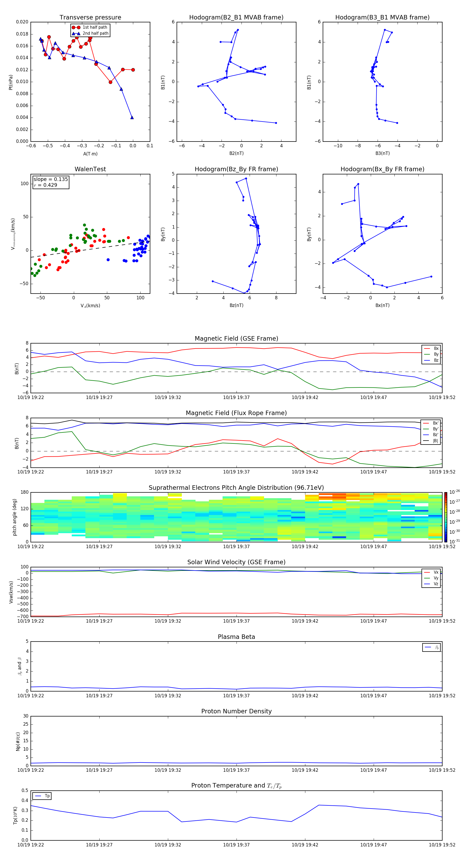Click the 'Hodogram(Bx_By FR frame)' title
Screen dimensions: 473x868
[x=382, y=169]
